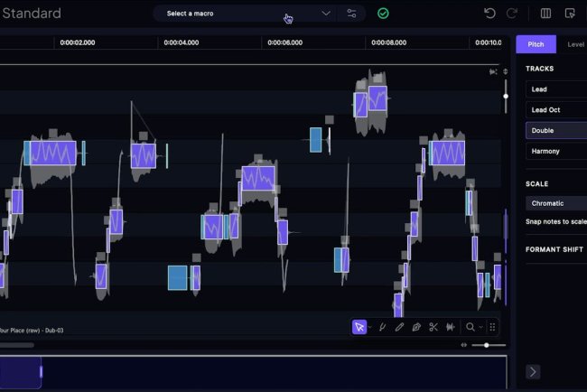Click the right-arrow button in side panel
The image size is (587, 392).
tap(533, 372)
